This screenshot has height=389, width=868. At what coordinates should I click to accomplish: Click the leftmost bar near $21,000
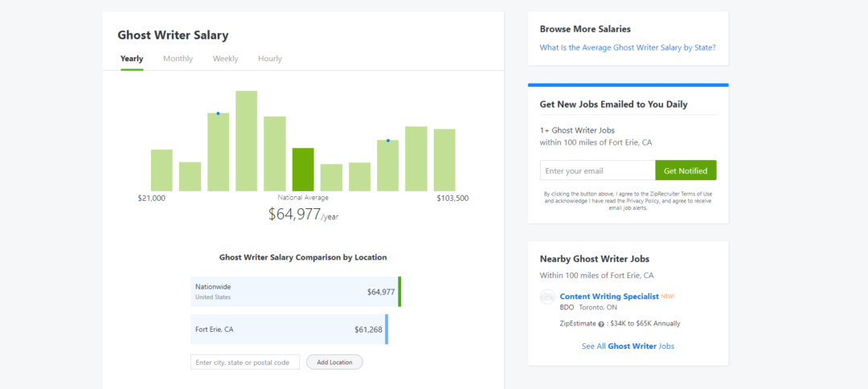(x=162, y=170)
